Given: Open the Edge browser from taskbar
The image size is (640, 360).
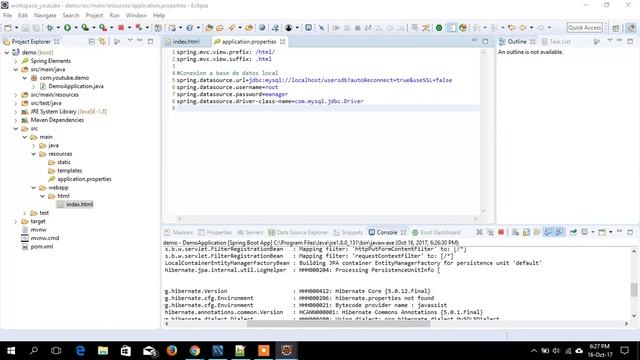Looking at the screenshot, I should (80, 350).
